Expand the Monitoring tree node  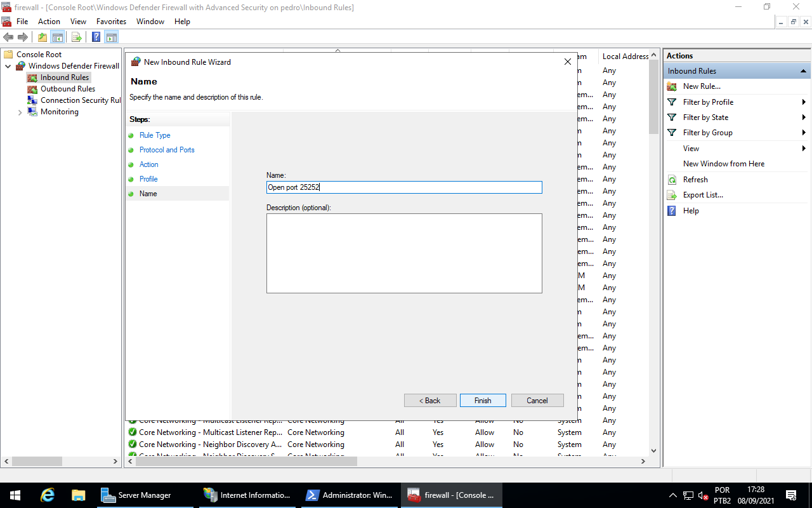pos(20,112)
